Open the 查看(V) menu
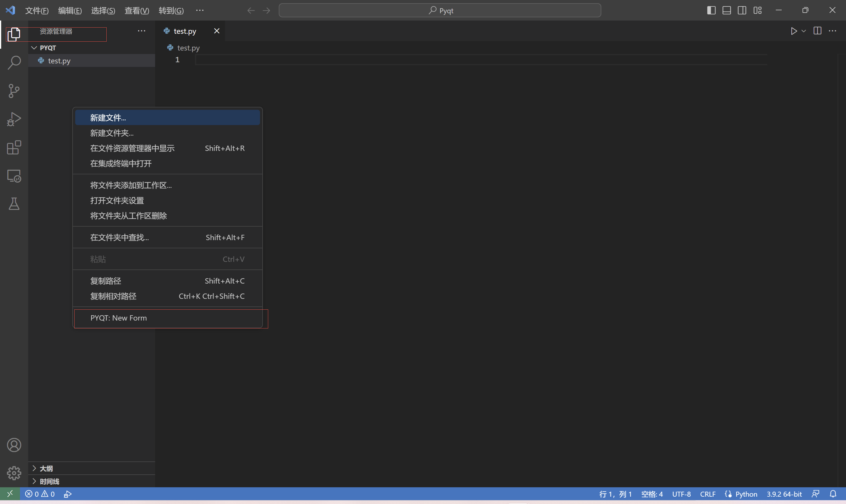846x504 pixels. click(x=137, y=11)
